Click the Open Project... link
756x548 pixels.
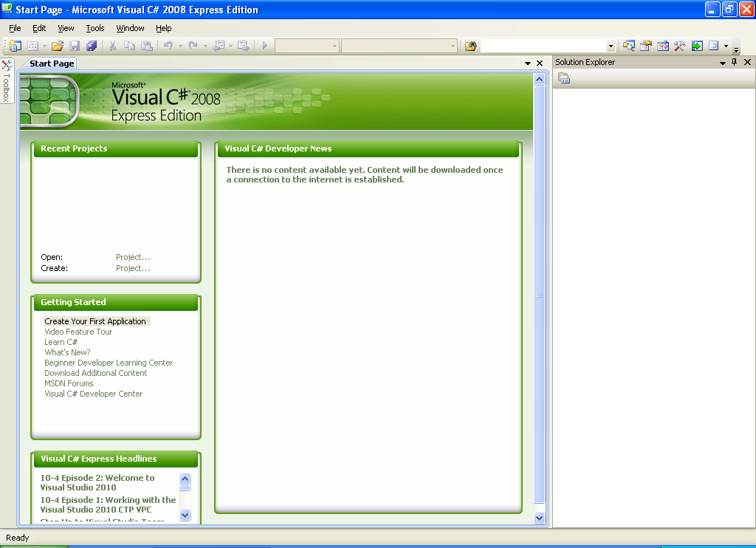point(133,257)
